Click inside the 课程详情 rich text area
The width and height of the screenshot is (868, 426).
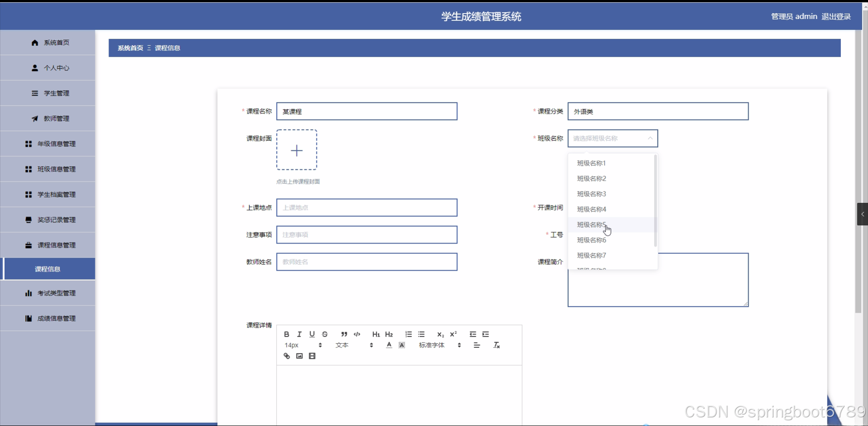pyautogui.click(x=399, y=395)
